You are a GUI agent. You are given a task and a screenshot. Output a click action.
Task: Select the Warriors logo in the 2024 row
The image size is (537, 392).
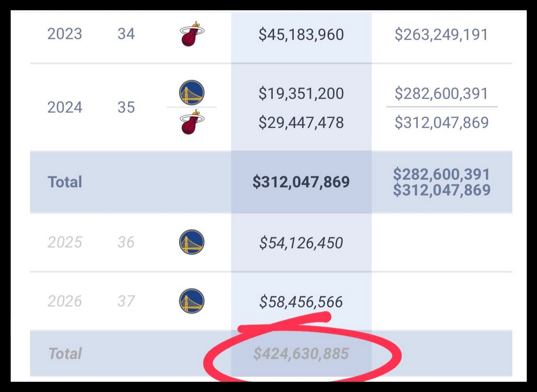coord(192,93)
